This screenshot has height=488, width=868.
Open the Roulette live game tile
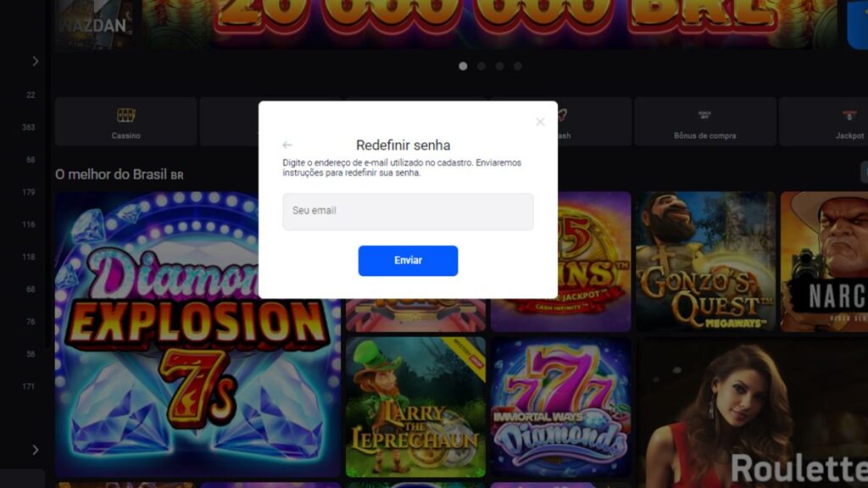click(753, 413)
